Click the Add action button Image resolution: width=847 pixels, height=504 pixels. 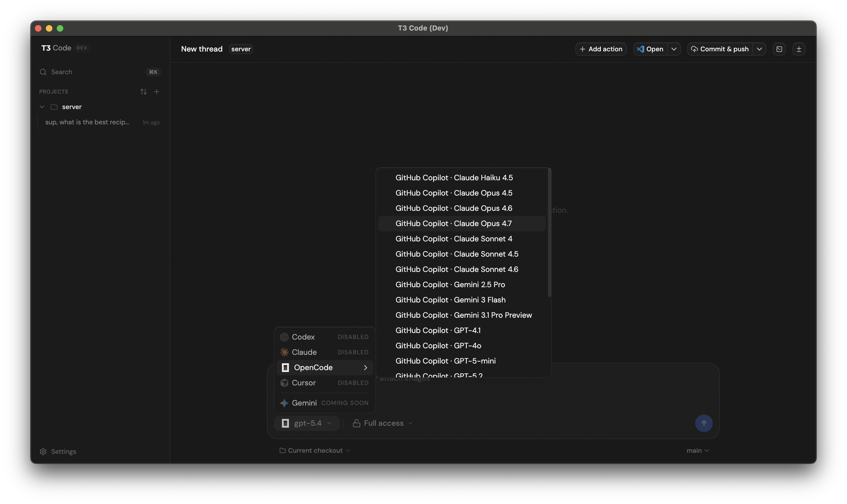[601, 49]
